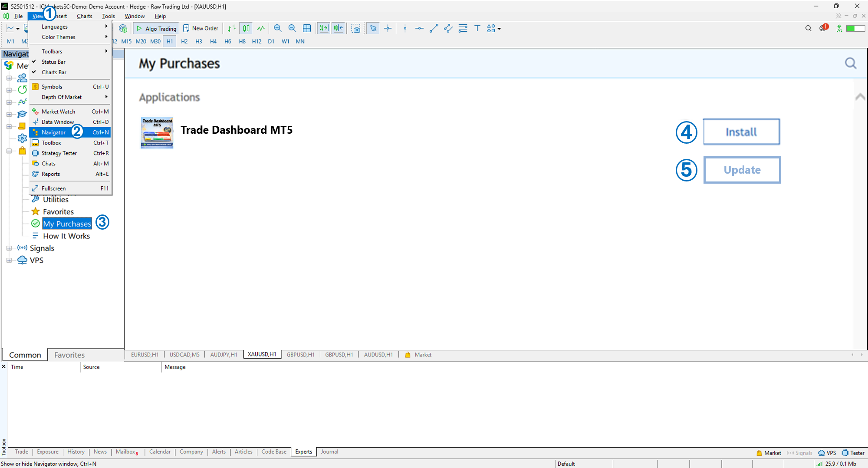Image resolution: width=868 pixels, height=468 pixels.
Task: Select the crosshair tool
Action: 388,28
